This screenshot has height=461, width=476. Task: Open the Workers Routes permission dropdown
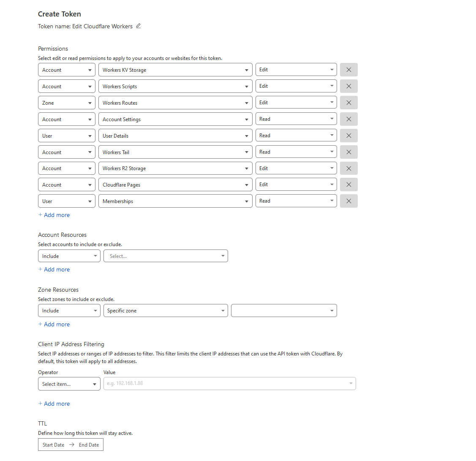[175, 103]
